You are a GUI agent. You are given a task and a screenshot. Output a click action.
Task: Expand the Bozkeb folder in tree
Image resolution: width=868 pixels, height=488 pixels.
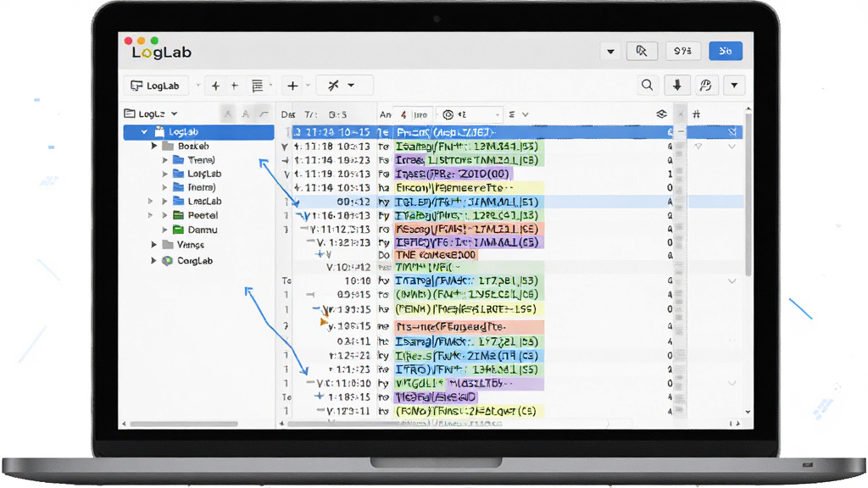154,146
